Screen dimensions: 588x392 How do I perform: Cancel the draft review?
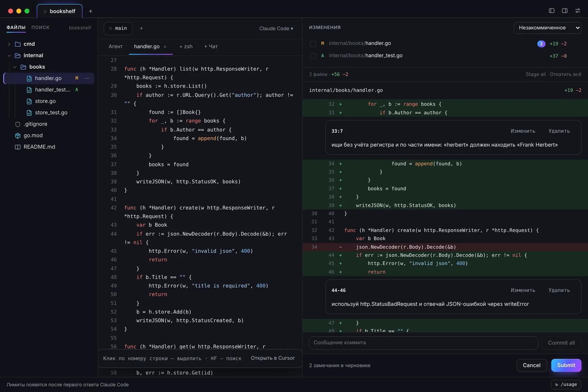(531, 365)
